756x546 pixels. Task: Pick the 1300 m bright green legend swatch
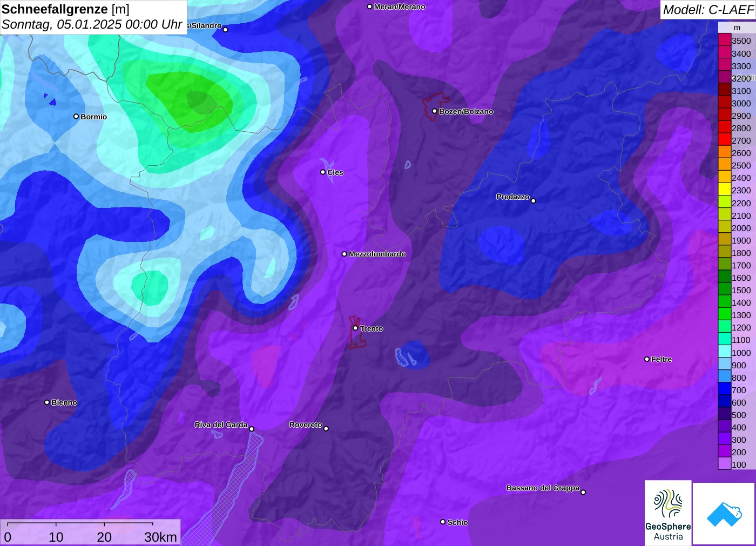pyautogui.click(x=725, y=314)
